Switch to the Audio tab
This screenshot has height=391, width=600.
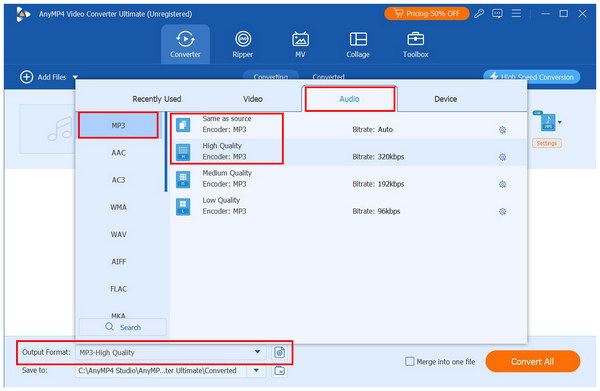tap(349, 99)
